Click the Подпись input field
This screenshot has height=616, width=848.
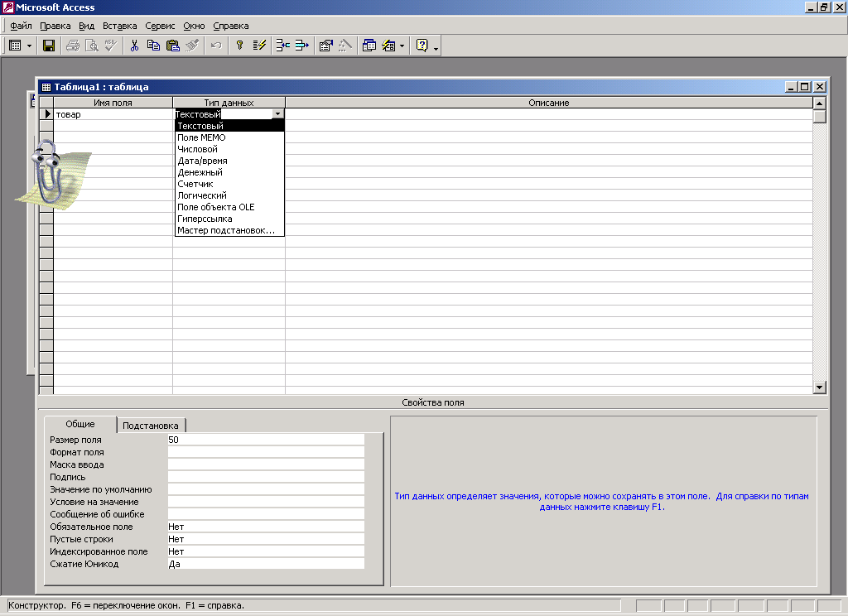point(266,477)
